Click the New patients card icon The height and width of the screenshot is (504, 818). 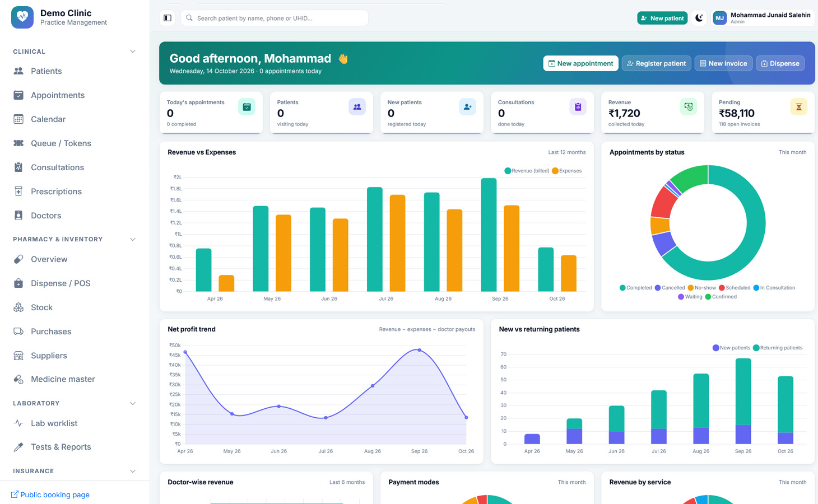pyautogui.click(x=467, y=107)
